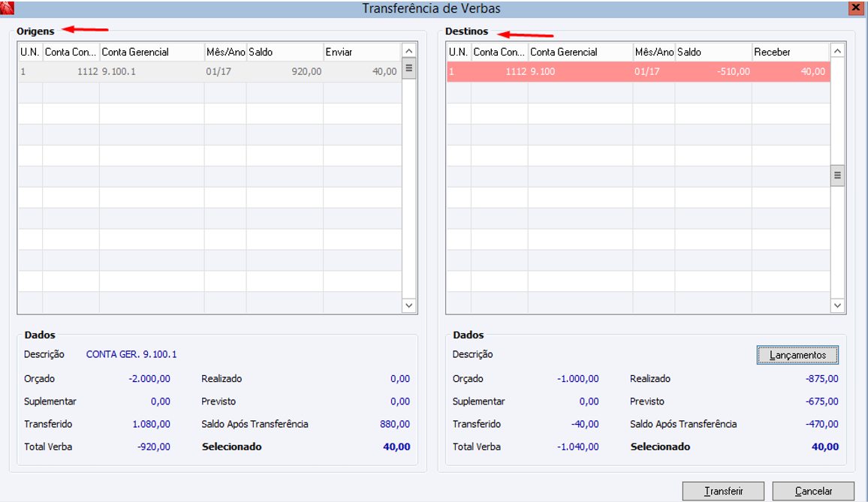Click the Enviar column header
The width and height of the screenshot is (868, 502).
[362, 52]
